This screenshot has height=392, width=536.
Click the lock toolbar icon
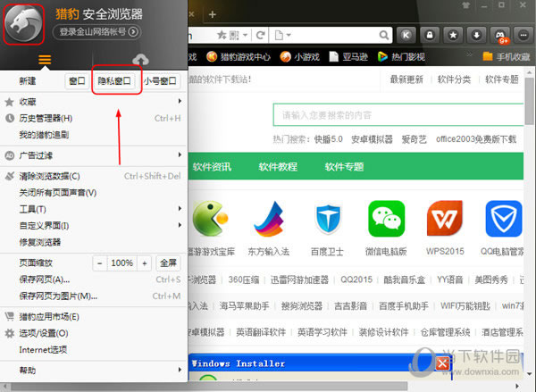[430, 35]
